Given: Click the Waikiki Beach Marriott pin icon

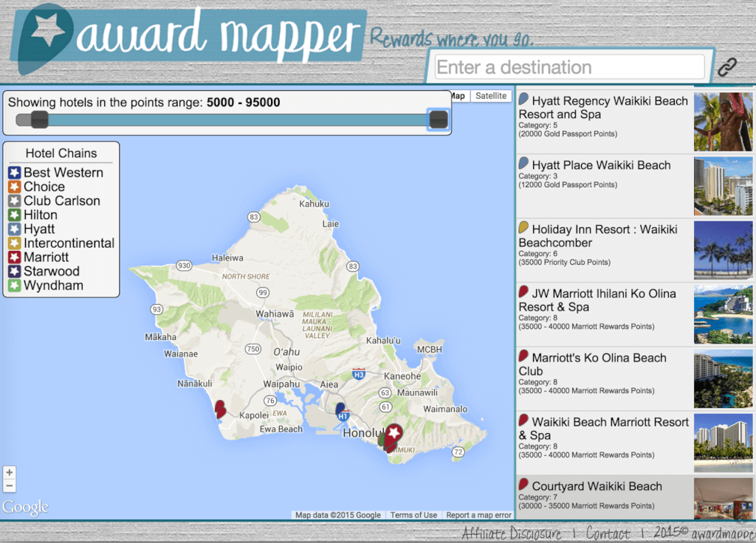Looking at the screenshot, I should tap(523, 420).
